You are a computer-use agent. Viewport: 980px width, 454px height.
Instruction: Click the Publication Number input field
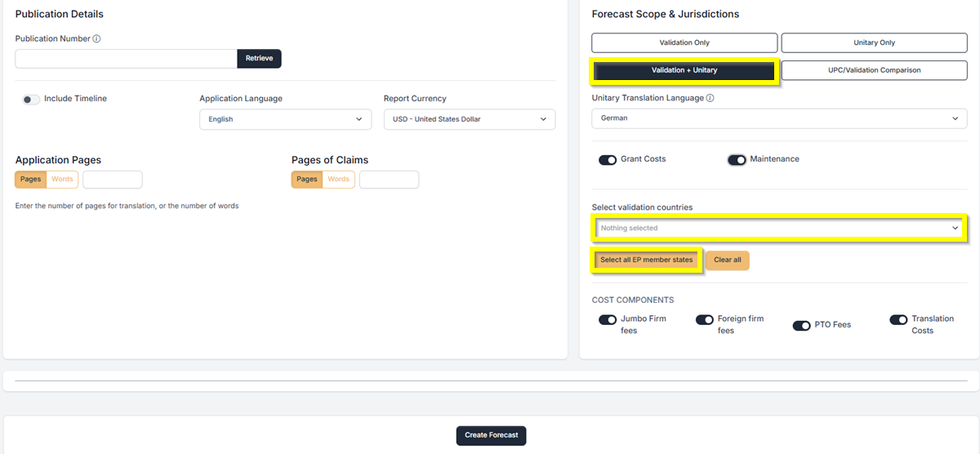point(126,59)
